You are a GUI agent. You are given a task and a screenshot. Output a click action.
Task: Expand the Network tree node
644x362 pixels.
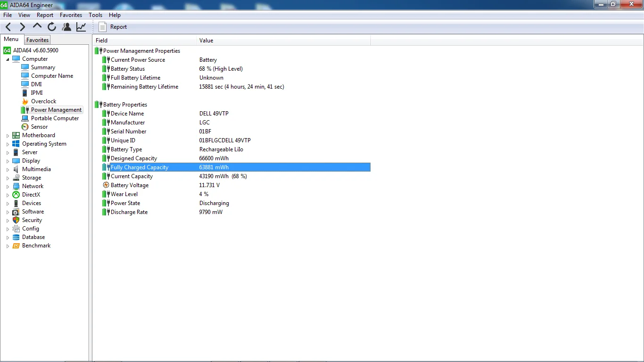pyautogui.click(x=8, y=187)
